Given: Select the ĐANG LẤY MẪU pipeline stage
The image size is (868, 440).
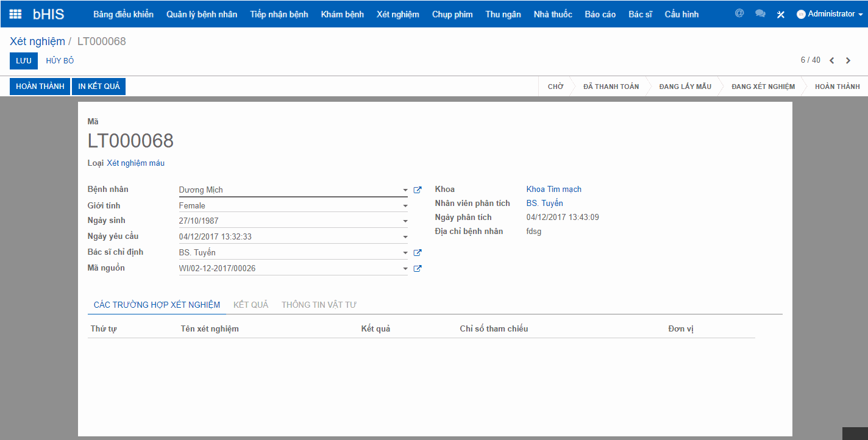Looking at the screenshot, I should 686,86.
